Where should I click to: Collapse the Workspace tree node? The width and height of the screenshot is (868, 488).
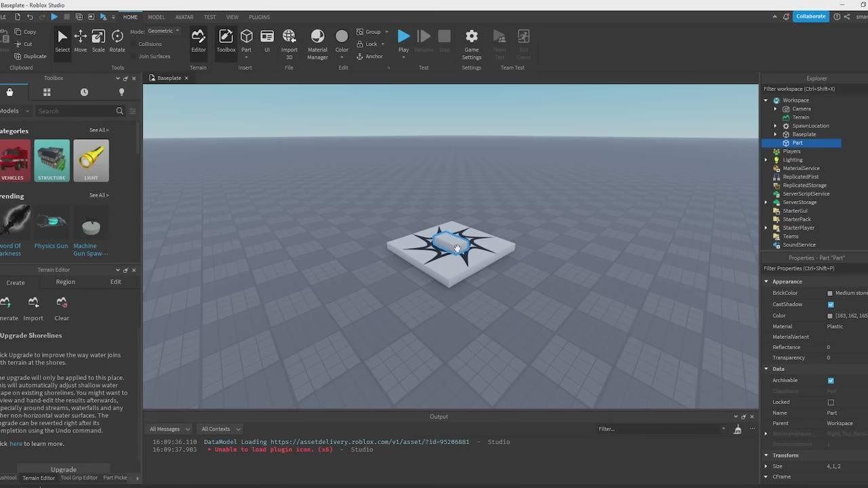[766, 100]
